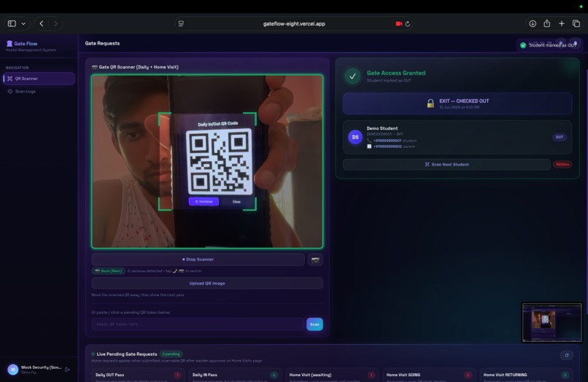Open the Share sheet icon
This screenshot has height=382, width=588.
[x=546, y=23]
